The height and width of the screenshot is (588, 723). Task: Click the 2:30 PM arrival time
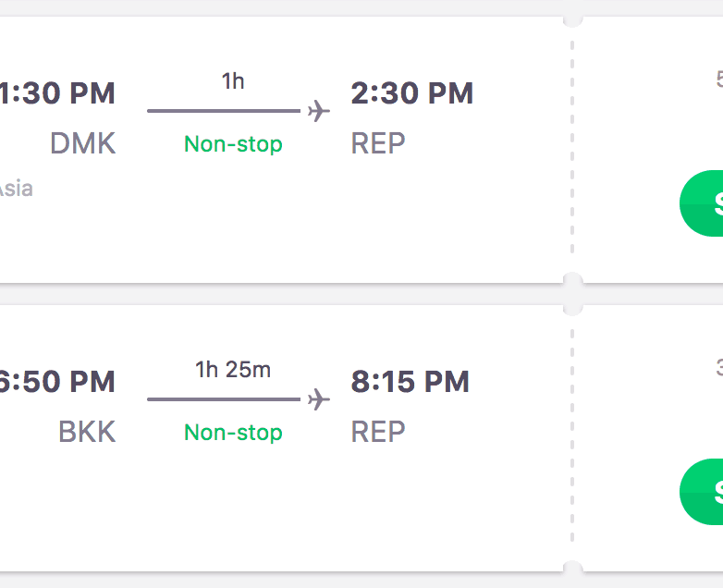pos(411,93)
